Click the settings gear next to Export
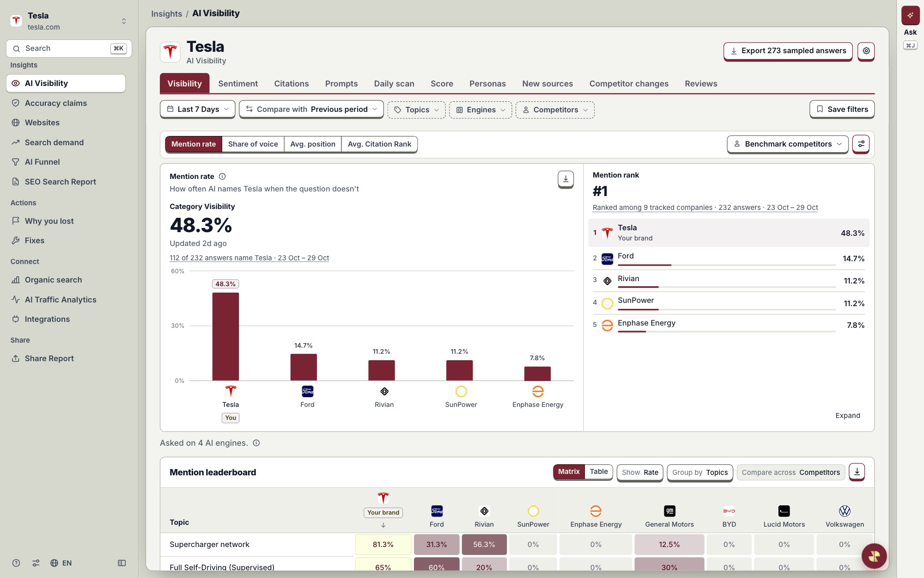This screenshot has width=924, height=578. [866, 51]
